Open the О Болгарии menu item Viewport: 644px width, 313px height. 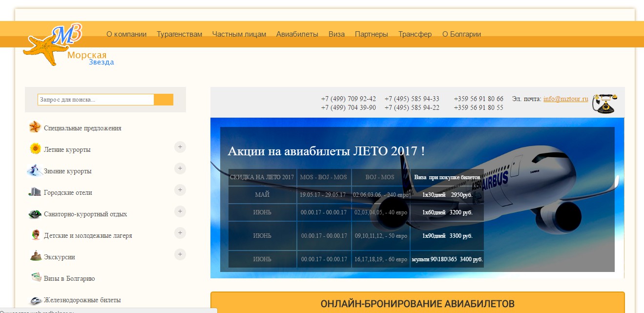coord(461,34)
